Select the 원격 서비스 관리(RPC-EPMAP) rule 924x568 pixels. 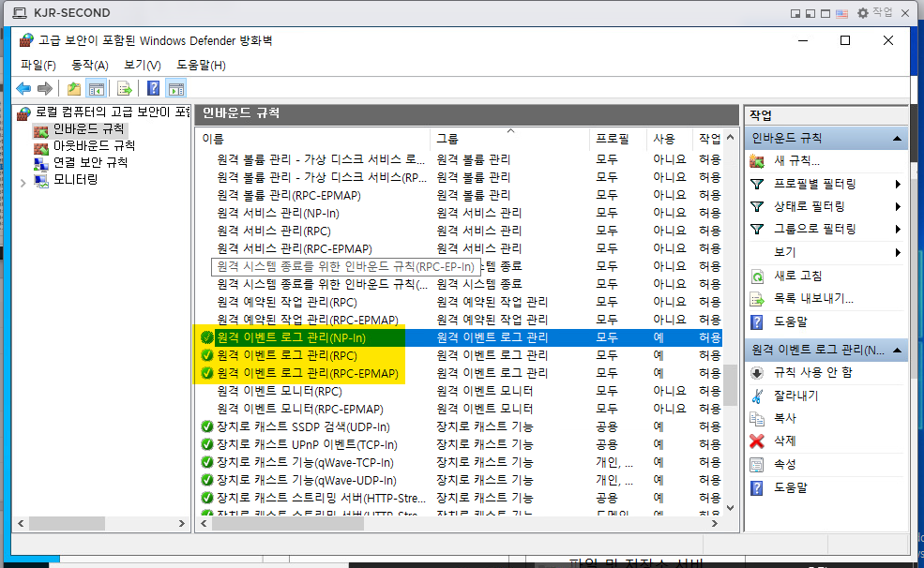pyautogui.click(x=295, y=249)
